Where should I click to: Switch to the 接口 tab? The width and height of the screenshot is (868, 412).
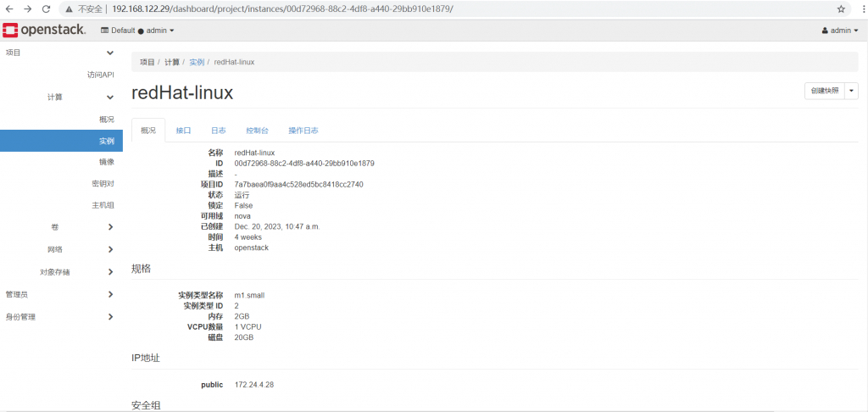(x=183, y=131)
